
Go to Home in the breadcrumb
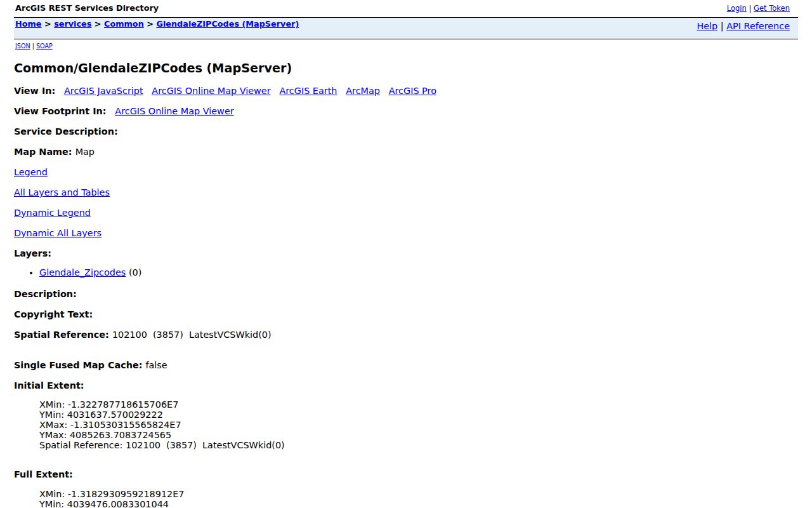click(29, 24)
